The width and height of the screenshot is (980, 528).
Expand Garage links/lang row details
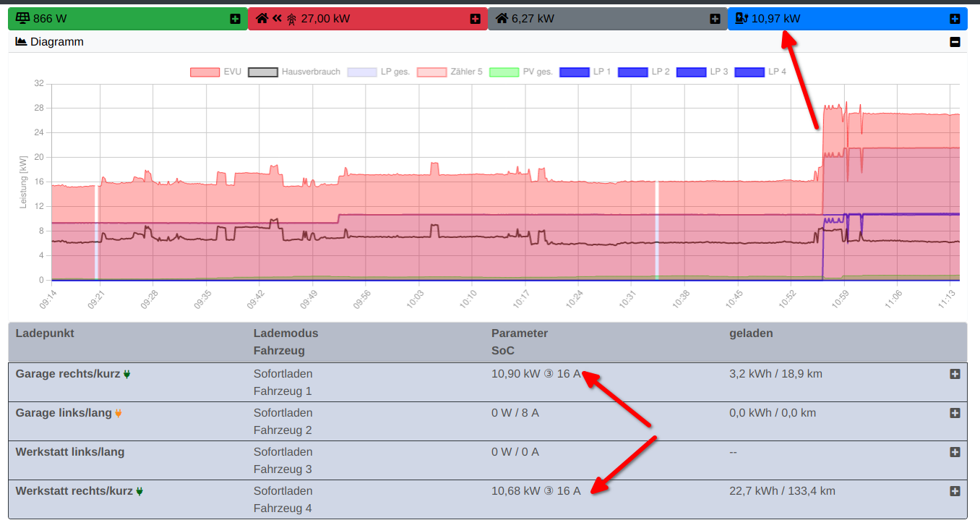pos(955,413)
